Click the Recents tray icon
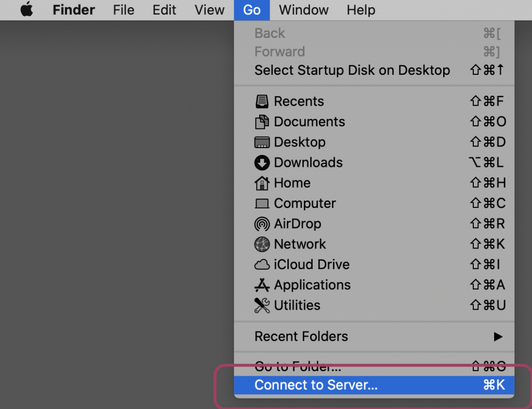 (262, 101)
